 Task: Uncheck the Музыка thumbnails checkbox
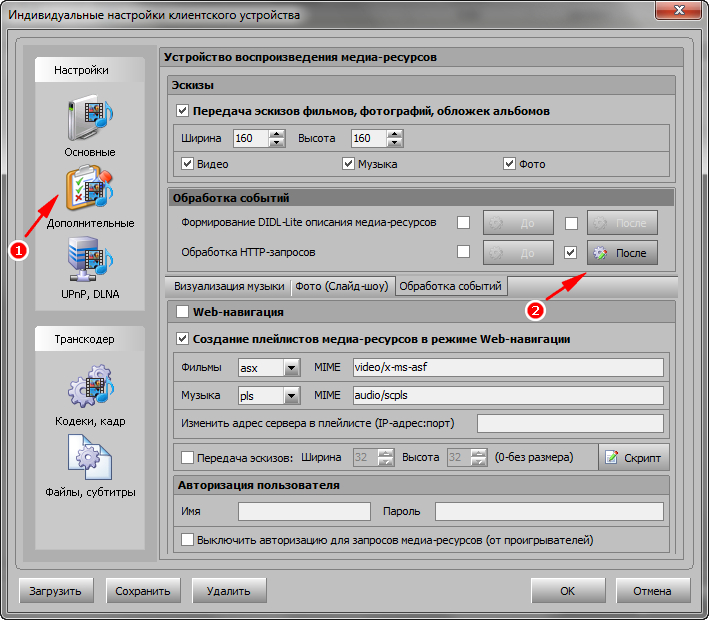click(x=349, y=164)
